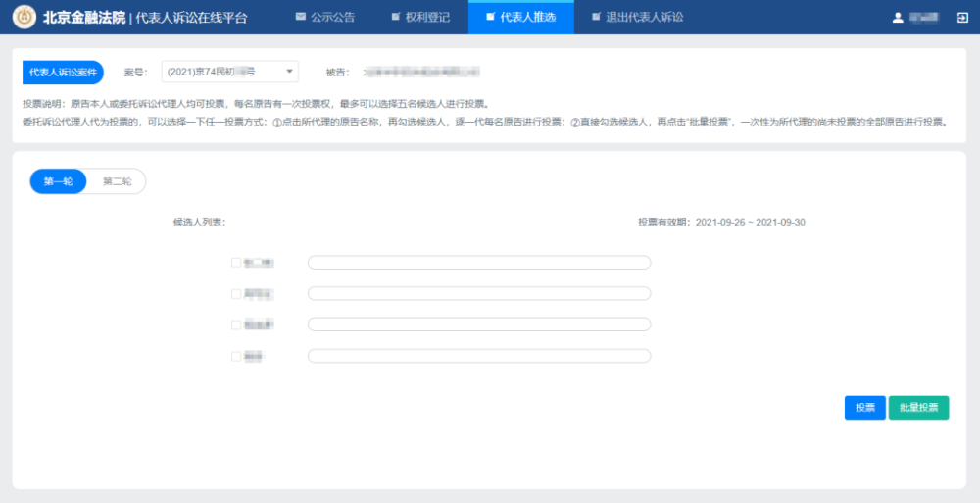
Task: Click the 投票有效期 date range text
Action: tap(721, 223)
